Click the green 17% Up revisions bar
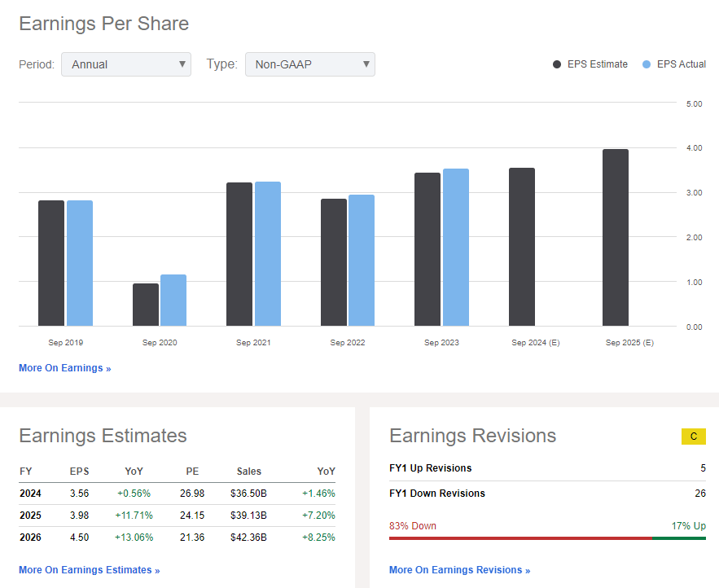Screen dimensions: 719x588 click(679, 538)
